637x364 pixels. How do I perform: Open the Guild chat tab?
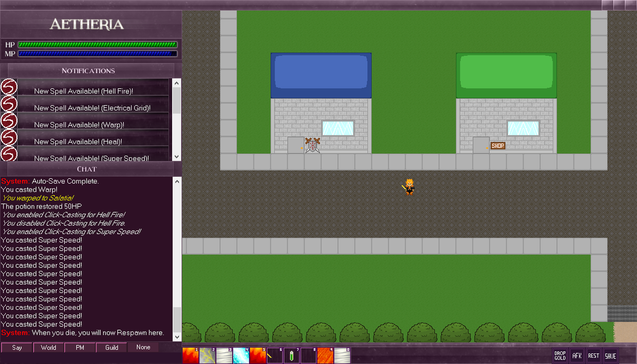[x=111, y=347]
